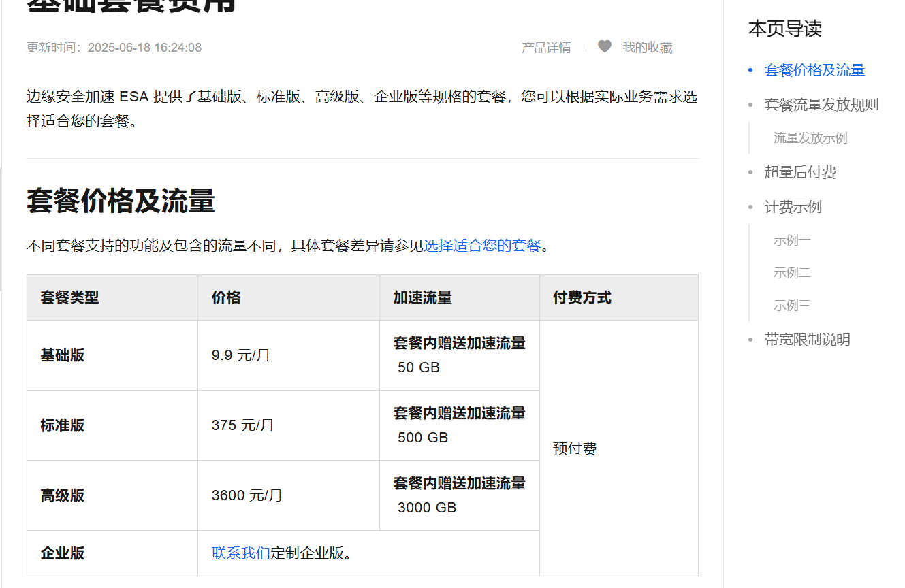This screenshot has width=905, height=588.
Task: Jump to 带宽限制说明 in sidebar
Action: point(807,340)
